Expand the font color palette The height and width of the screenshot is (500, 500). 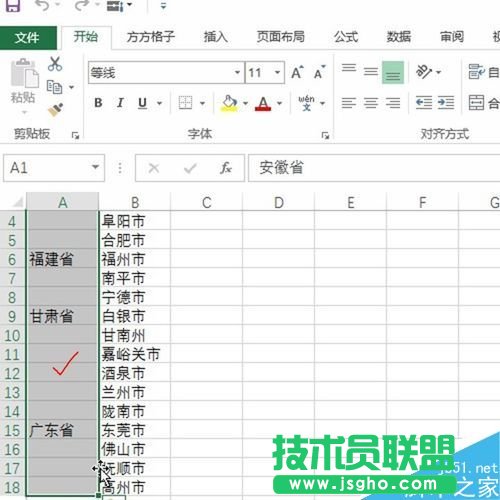[280, 103]
